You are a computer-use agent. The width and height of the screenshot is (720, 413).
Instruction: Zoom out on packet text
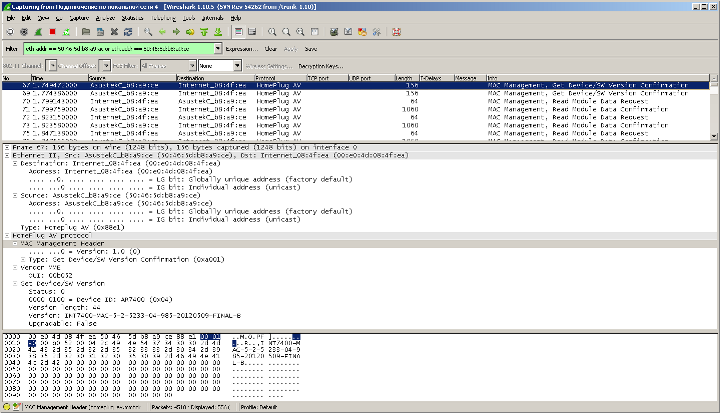pos(286,32)
